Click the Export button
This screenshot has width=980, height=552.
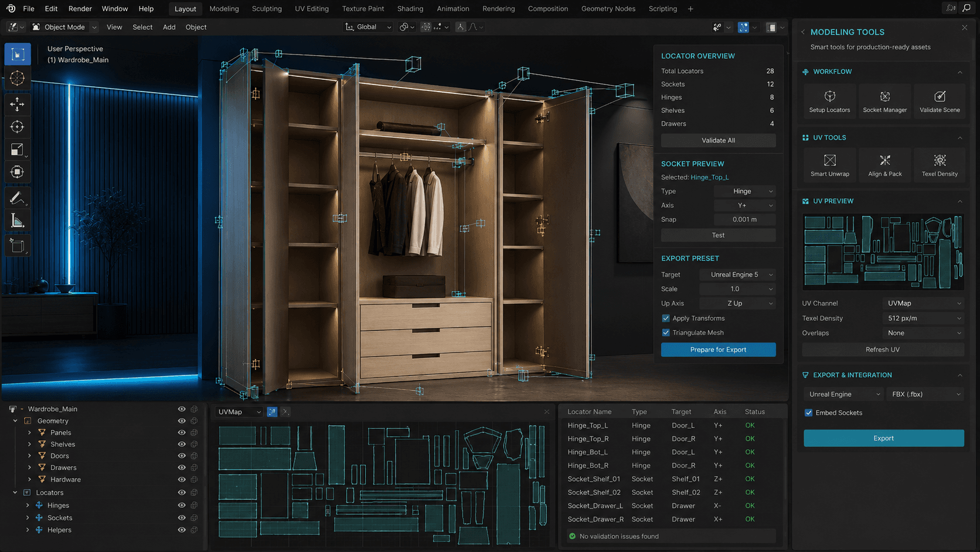883,438
